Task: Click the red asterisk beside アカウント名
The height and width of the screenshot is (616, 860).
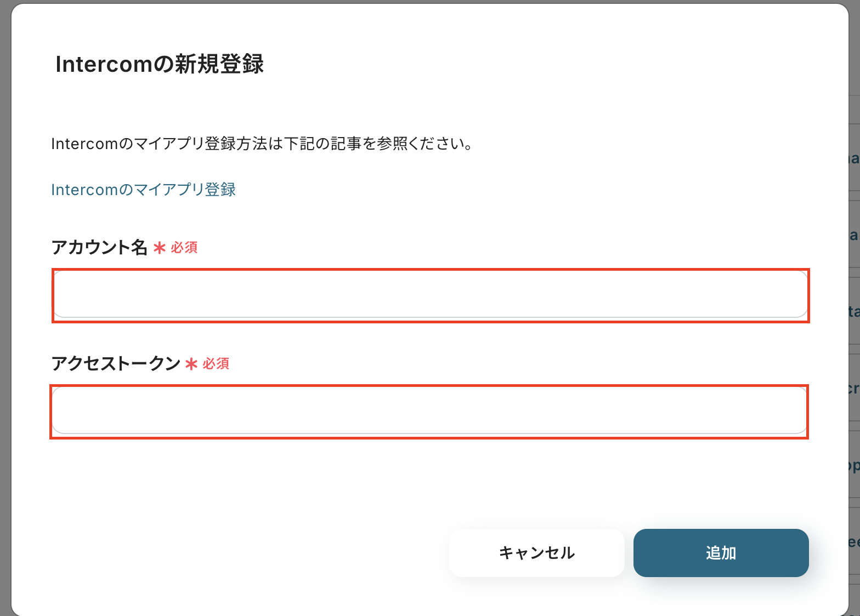Action: pos(160,248)
